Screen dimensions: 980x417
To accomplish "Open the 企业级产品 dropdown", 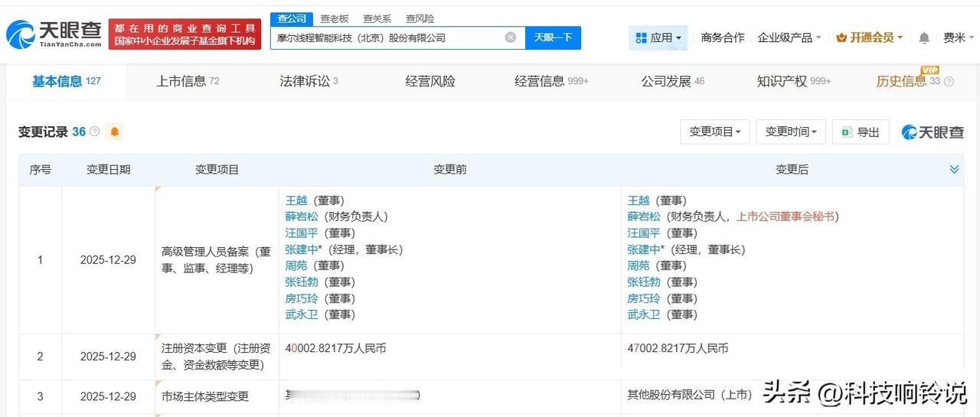I will pyautogui.click(x=789, y=37).
